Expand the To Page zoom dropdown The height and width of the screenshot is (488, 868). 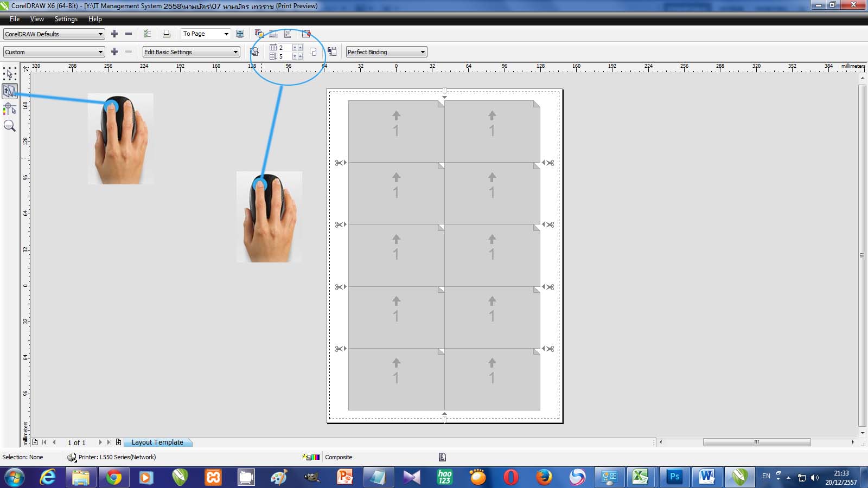pos(226,34)
